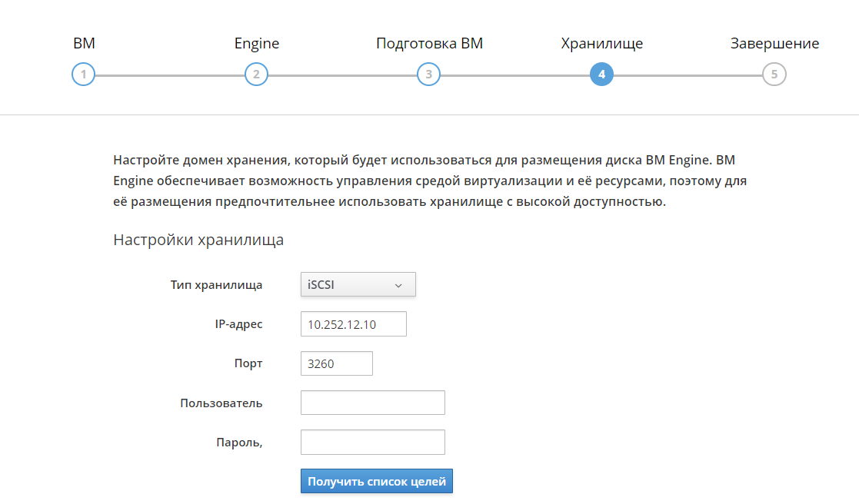This screenshot has width=859, height=504.
Task: Open the Подготовка ВМ step label
Action: coord(429,44)
